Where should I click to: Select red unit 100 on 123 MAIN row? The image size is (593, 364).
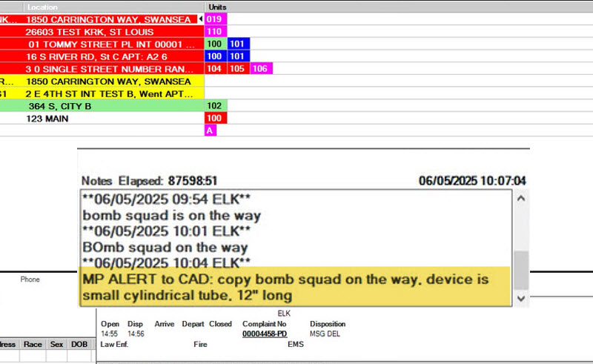pyautogui.click(x=215, y=118)
